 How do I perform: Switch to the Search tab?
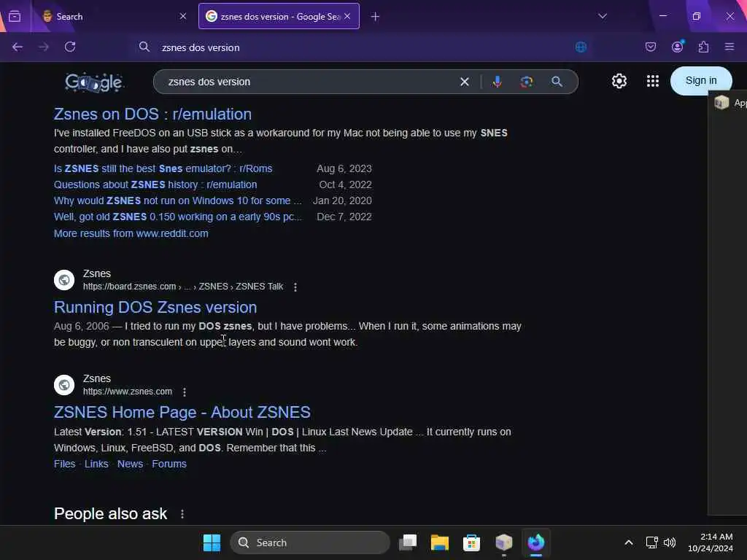click(115, 16)
